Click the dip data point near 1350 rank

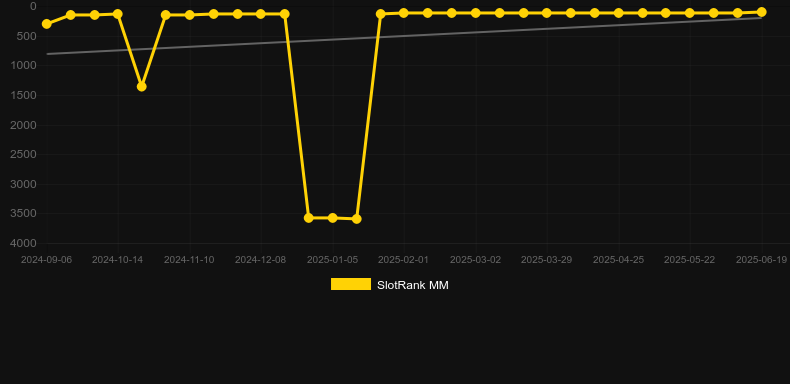coord(142,87)
